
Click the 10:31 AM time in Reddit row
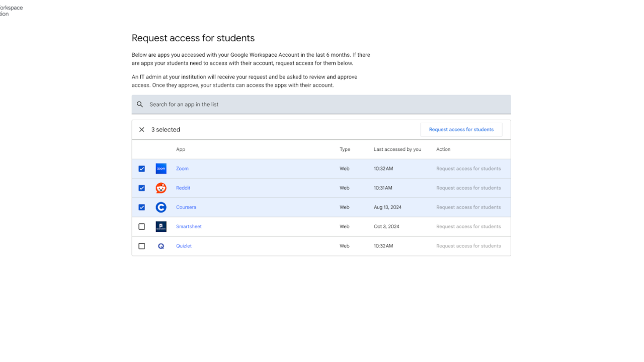coord(383,188)
